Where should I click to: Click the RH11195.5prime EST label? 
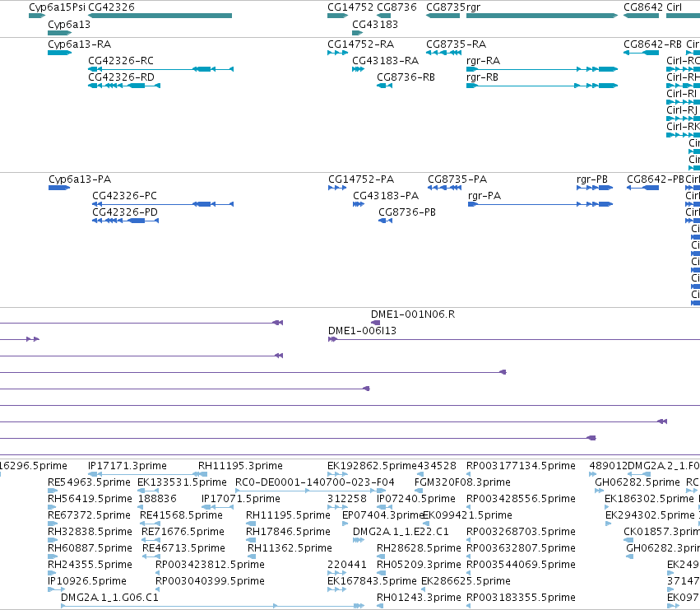288,515
